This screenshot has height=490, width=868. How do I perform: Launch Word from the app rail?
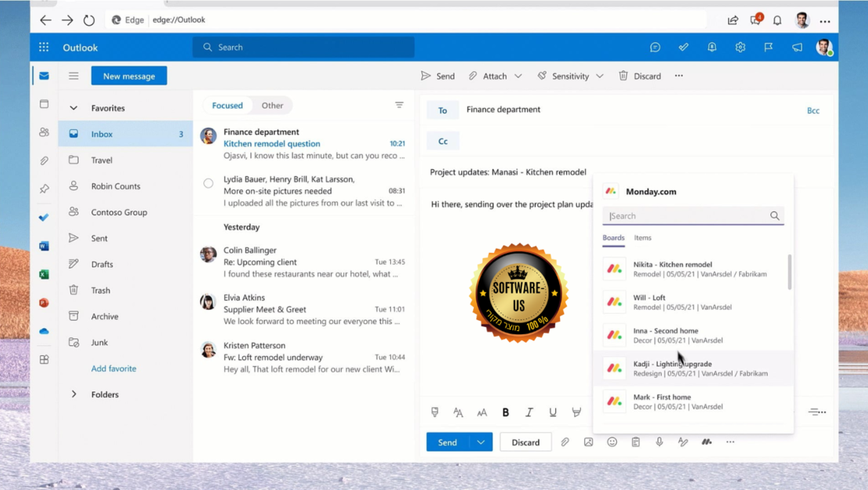45,246
